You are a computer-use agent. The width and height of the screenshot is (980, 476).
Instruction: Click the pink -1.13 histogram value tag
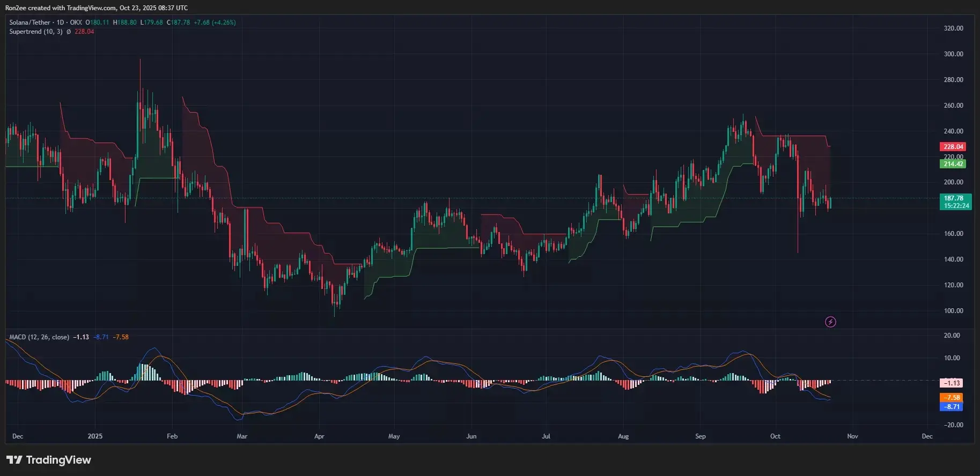coord(952,383)
